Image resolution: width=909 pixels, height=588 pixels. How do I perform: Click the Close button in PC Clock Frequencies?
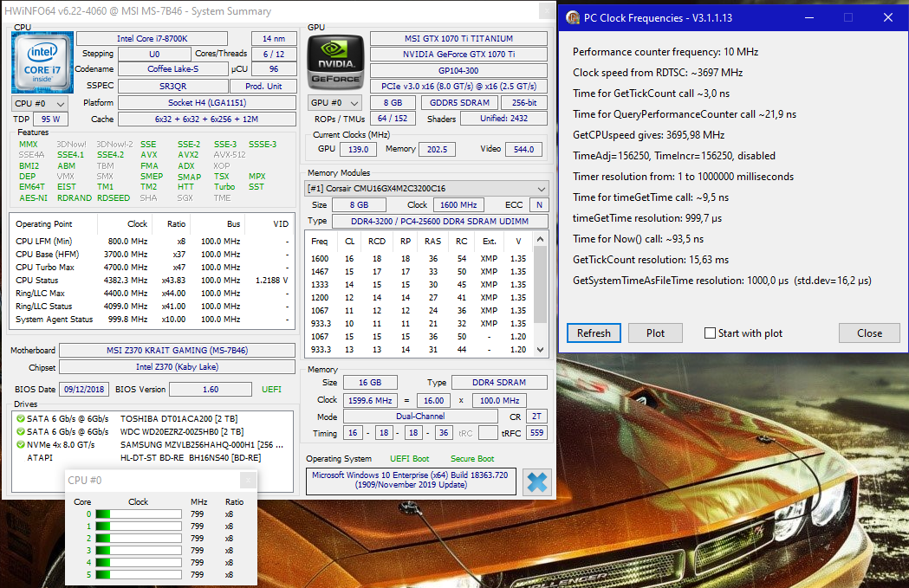point(869,333)
